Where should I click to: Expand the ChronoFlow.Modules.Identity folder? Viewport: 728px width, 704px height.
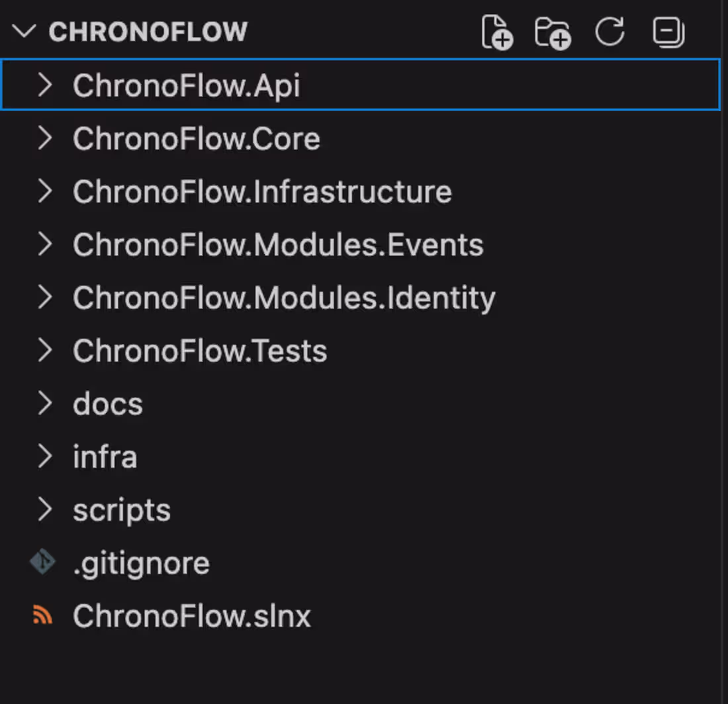[x=44, y=297]
